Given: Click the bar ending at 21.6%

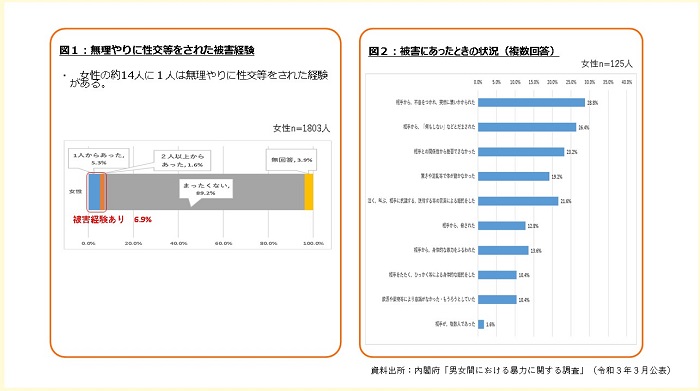Looking at the screenshot, I should (x=518, y=201).
